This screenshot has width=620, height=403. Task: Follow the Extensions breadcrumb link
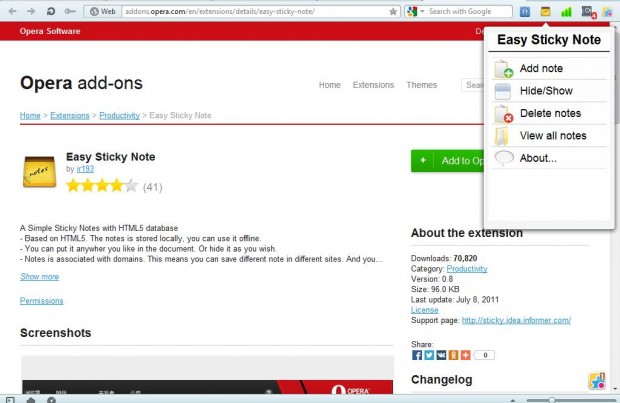coord(70,115)
